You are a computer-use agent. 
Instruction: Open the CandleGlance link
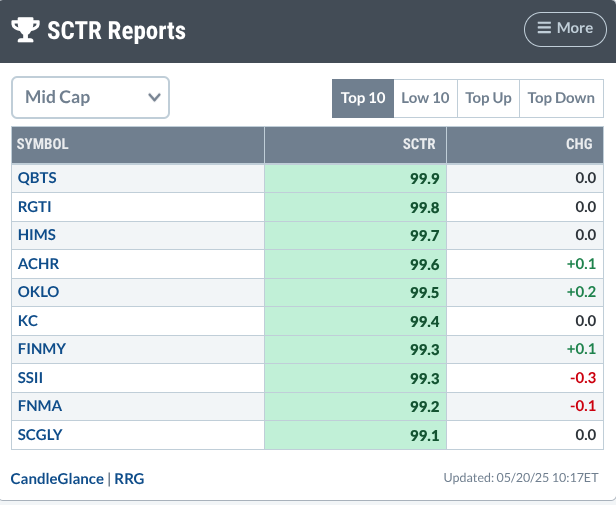pyautogui.click(x=57, y=478)
